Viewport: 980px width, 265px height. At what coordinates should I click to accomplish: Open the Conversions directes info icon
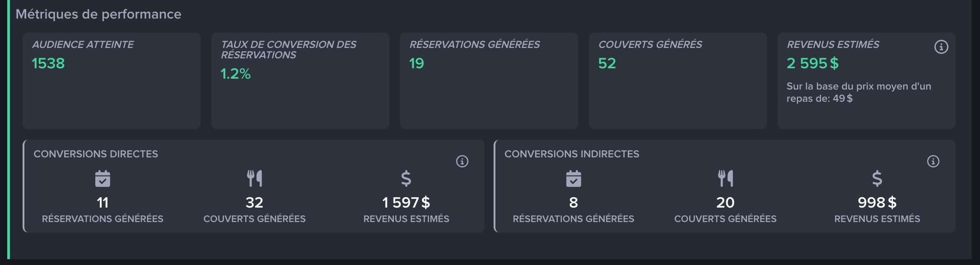pyautogui.click(x=462, y=161)
